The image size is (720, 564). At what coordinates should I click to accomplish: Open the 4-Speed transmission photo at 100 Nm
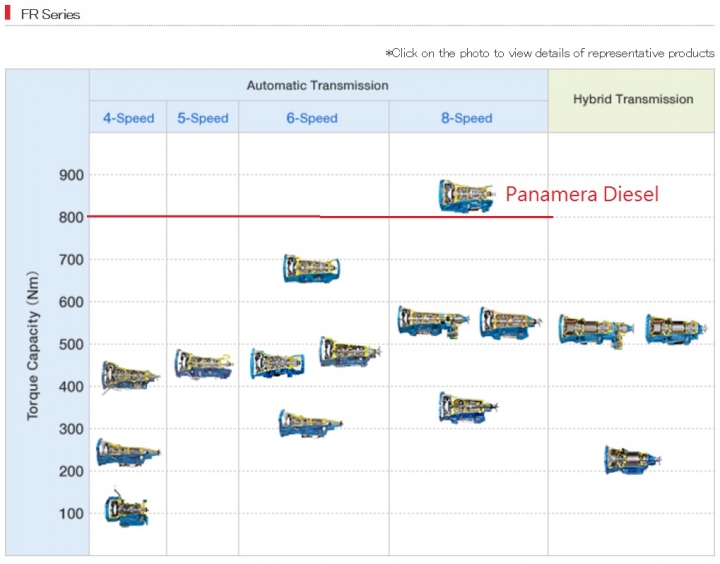point(127,508)
